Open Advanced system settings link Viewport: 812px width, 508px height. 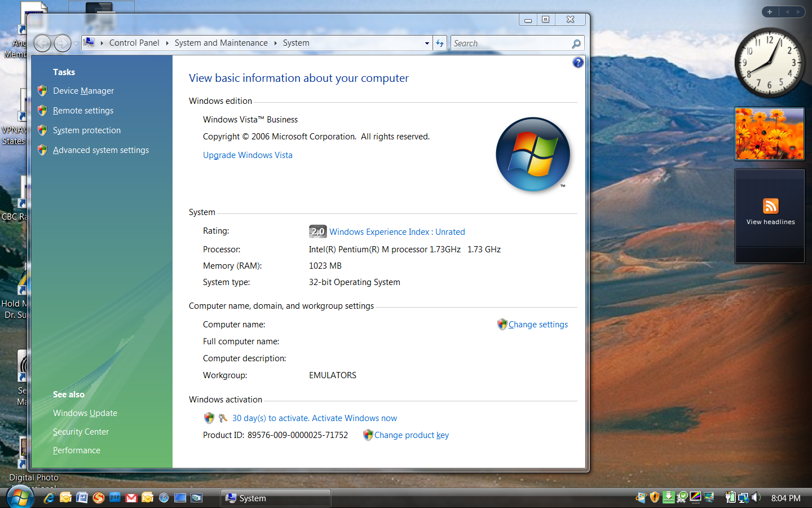click(x=101, y=150)
